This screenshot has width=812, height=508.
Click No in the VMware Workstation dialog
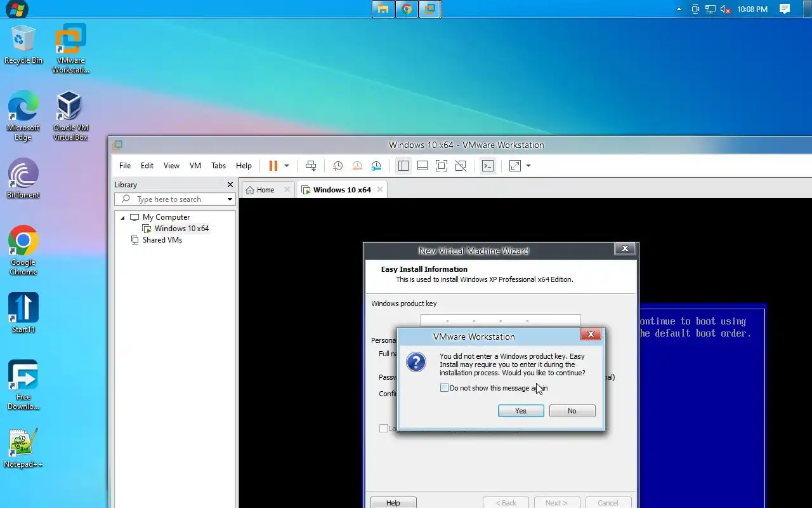point(572,411)
